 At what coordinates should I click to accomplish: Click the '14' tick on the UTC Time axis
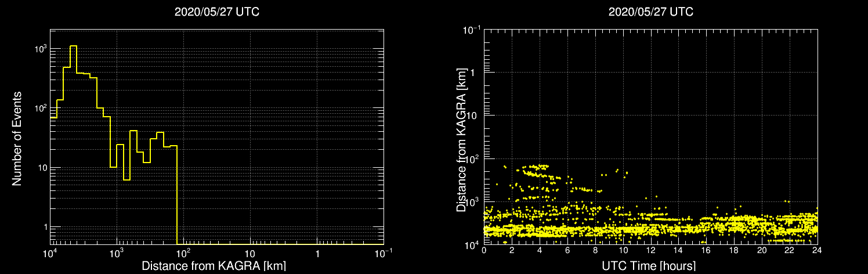(679, 251)
